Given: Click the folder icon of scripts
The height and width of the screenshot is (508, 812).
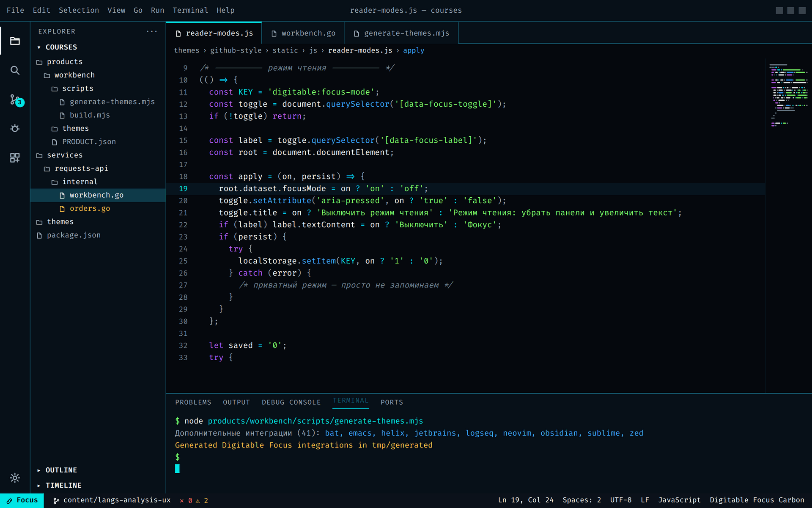Looking at the screenshot, I should pyautogui.click(x=55, y=89).
